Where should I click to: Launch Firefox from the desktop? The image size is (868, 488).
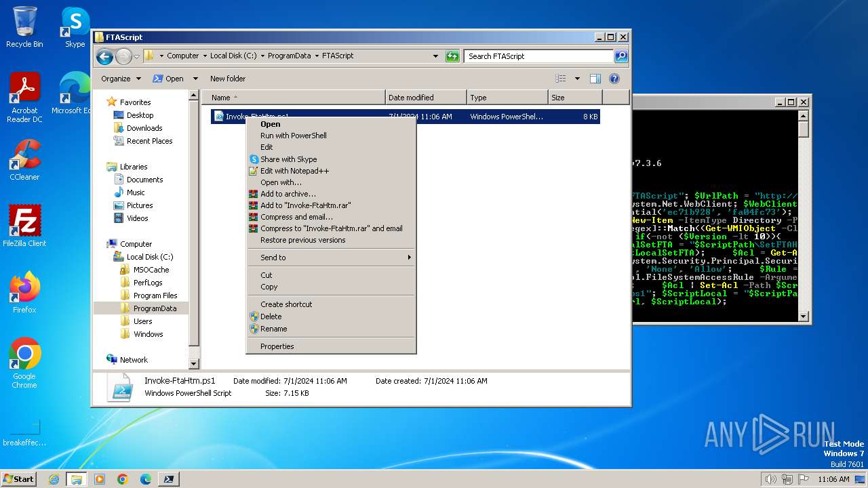click(x=24, y=293)
